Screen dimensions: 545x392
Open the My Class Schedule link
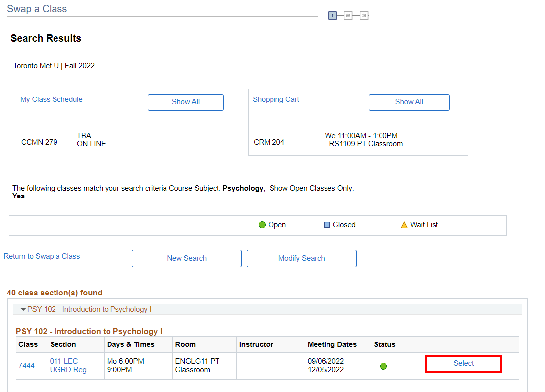[52, 99]
